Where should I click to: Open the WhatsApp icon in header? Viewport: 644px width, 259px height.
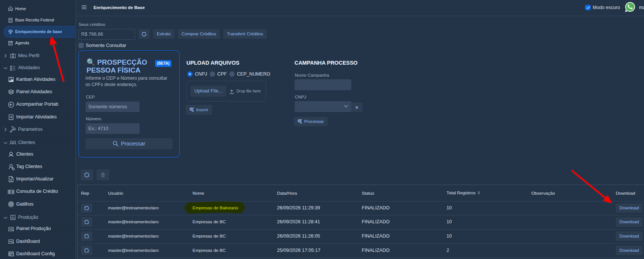[630, 7]
